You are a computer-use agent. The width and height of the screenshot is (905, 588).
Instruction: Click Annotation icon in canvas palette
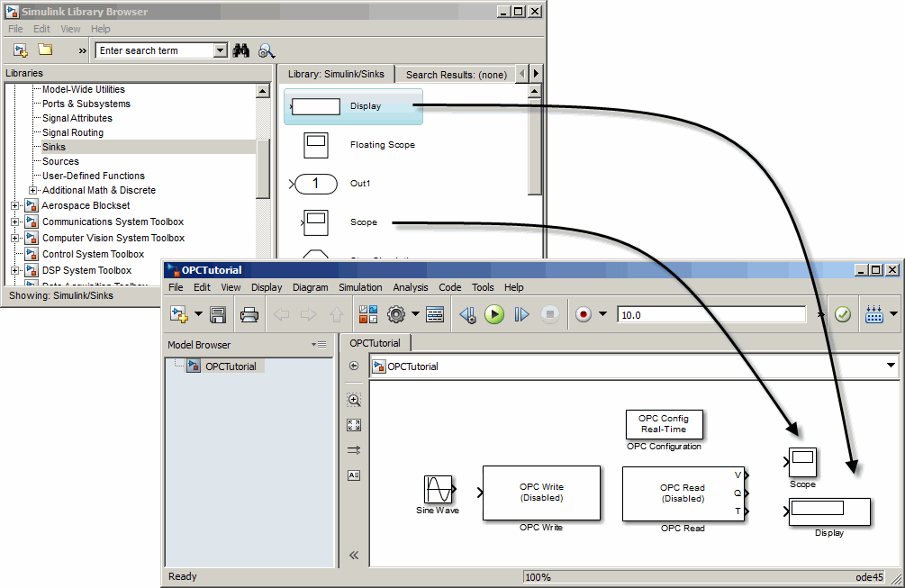[x=354, y=475]
